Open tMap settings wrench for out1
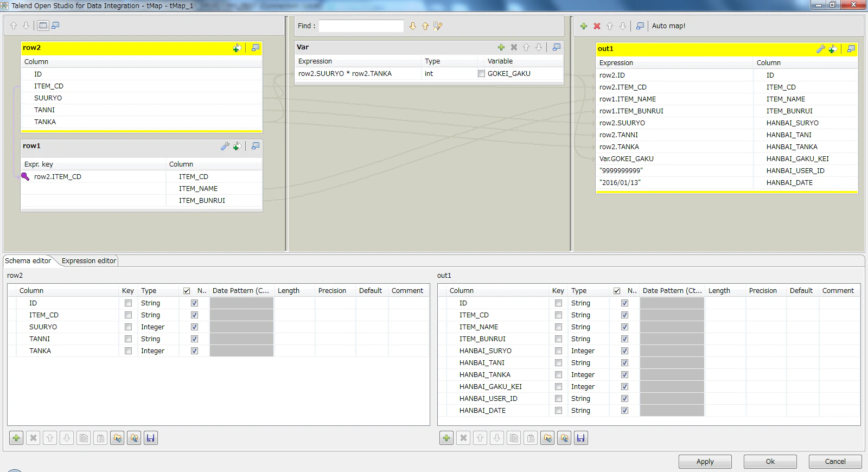This screenshot has width=868, height=472. click(x=820, y=49)
